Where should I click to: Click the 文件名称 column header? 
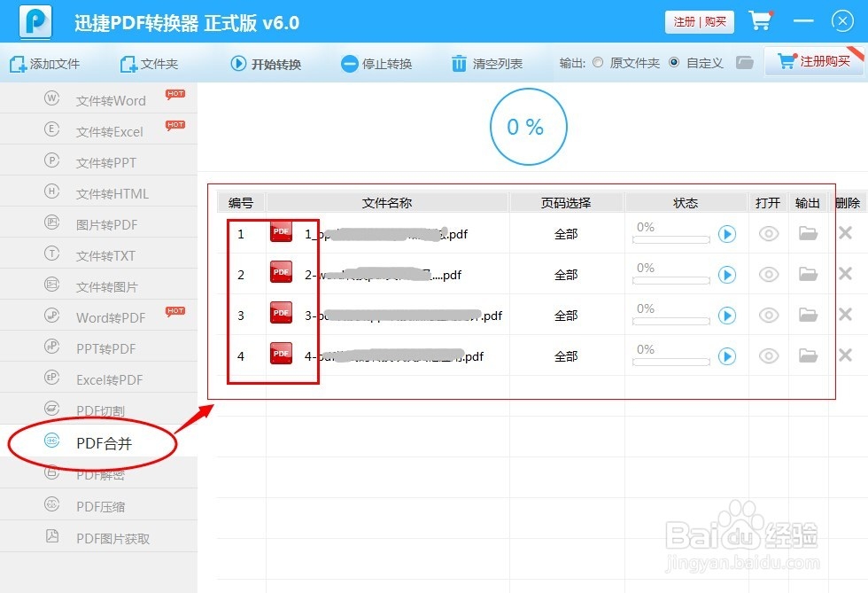pyautogui.click(x=387, y=203)
